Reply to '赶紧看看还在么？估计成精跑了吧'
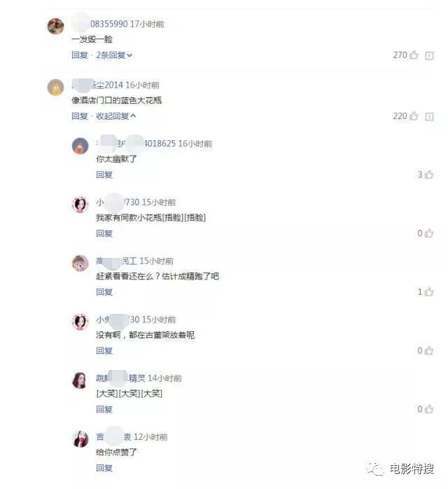The height and width of the screenshot is (489, 448). point(104,292)
